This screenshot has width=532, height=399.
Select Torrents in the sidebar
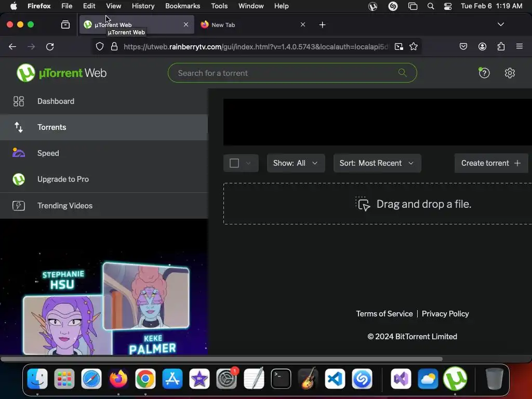104,127
